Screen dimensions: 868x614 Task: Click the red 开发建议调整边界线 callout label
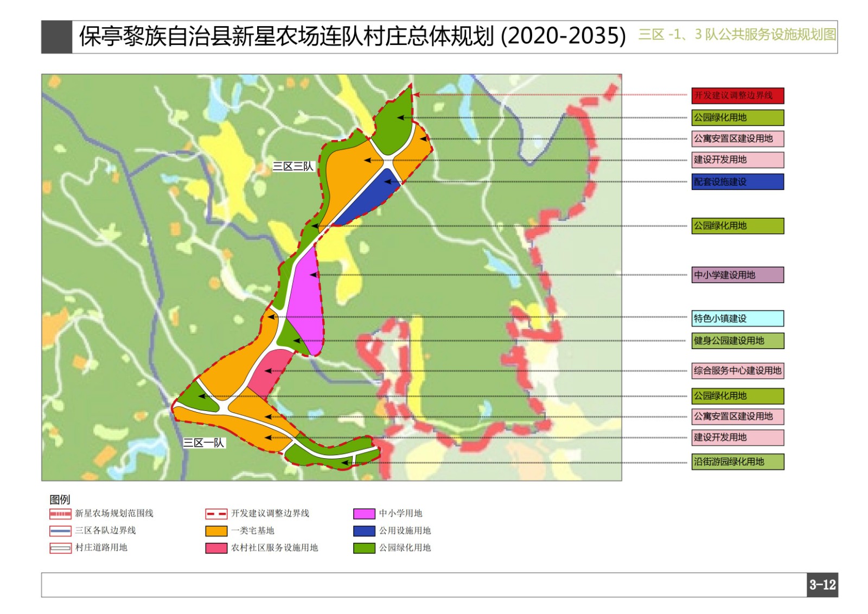(737, 96)
